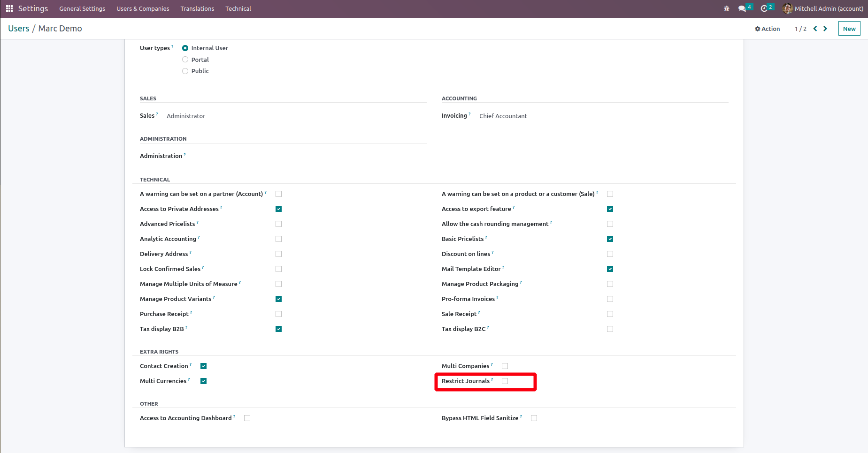The width and height of the screenshot is (868, 453).
Task: Open the apps grid menu icon
Action: (x=9, y=8)
